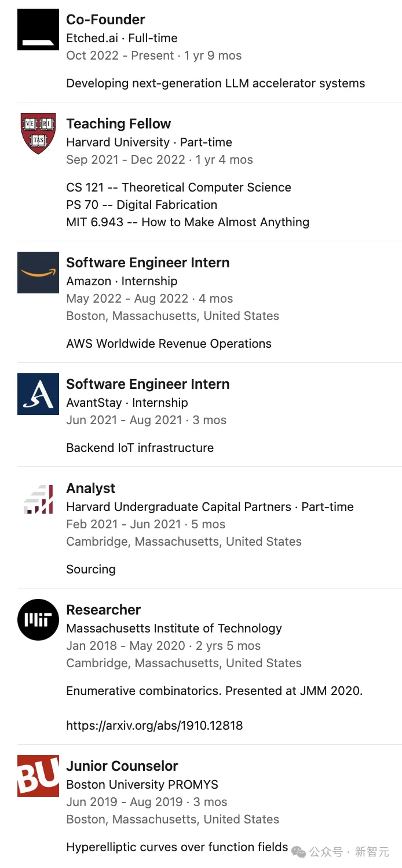Click the Teaching Fellow job title
This screenshot has height=868, width=402.
tap(118, 124)
